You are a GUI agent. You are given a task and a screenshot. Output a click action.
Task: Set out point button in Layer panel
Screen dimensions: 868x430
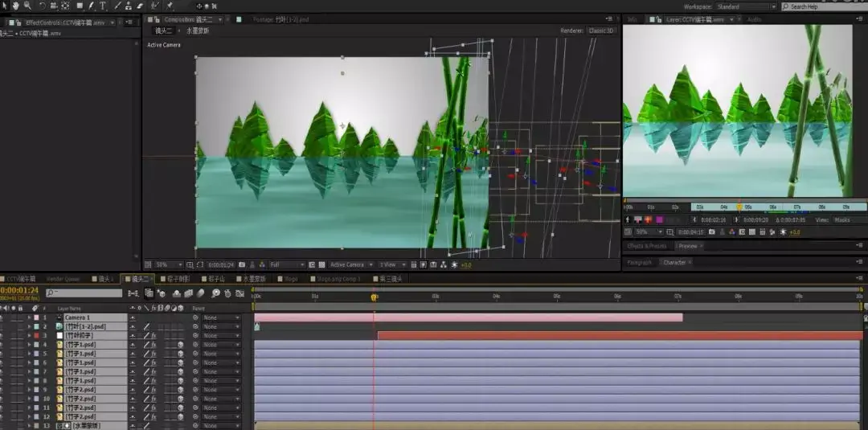point(736,219)
